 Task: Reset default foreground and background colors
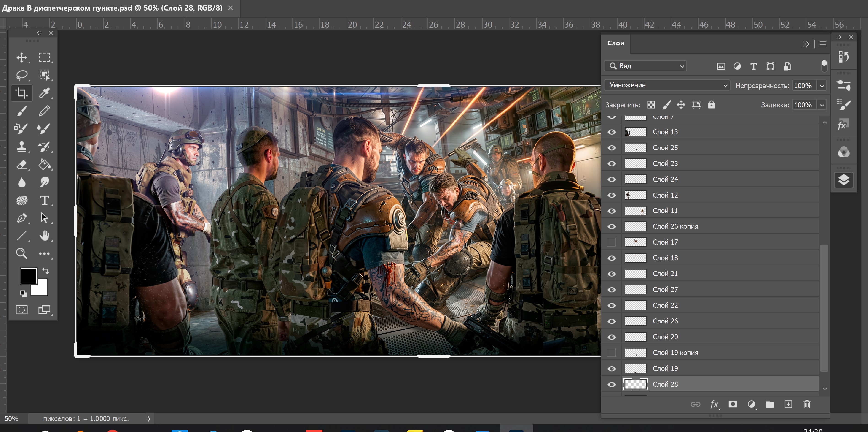click(23, 294)
